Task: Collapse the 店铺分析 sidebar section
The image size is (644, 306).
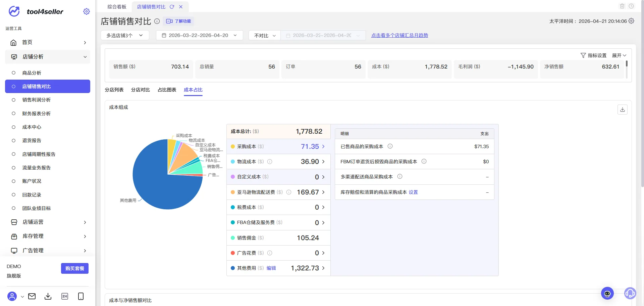Action: (48, 57)
